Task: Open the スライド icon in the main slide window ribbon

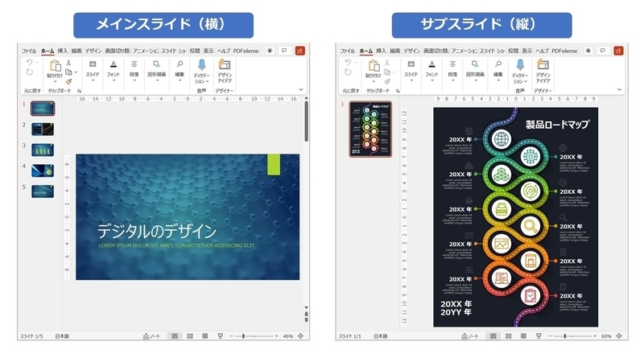Action: pyautogui.click(x=93, y=64)
